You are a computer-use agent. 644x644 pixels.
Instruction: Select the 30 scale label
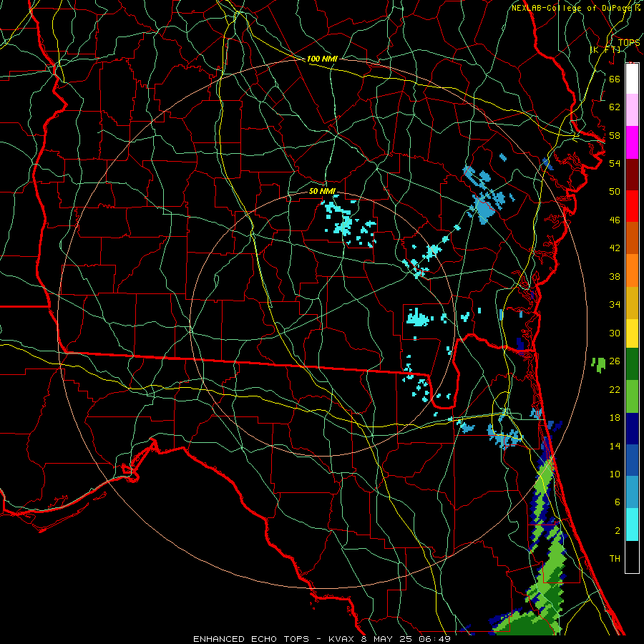coord(615,333)
